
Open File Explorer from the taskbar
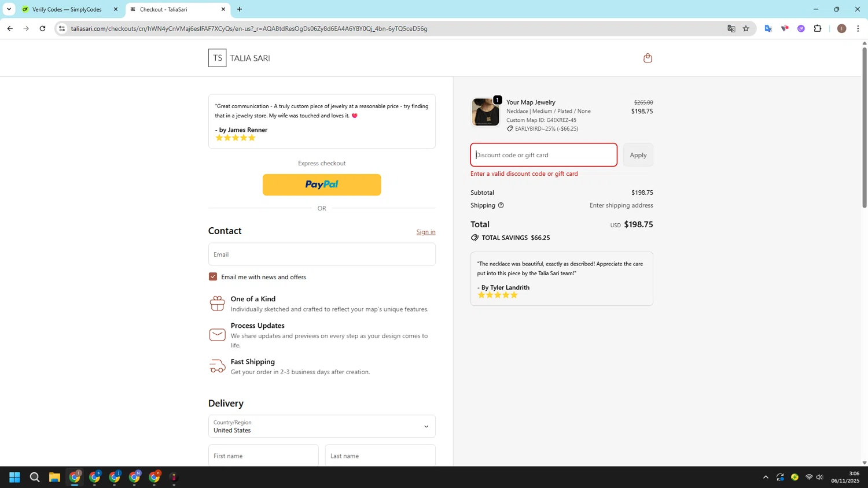click(x=54, y=477)
